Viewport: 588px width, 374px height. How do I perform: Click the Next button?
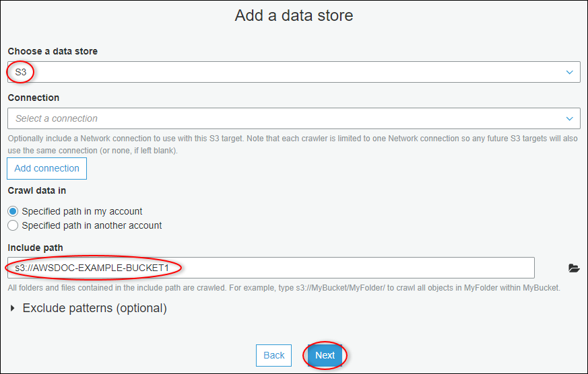click(x=325, y=355)
